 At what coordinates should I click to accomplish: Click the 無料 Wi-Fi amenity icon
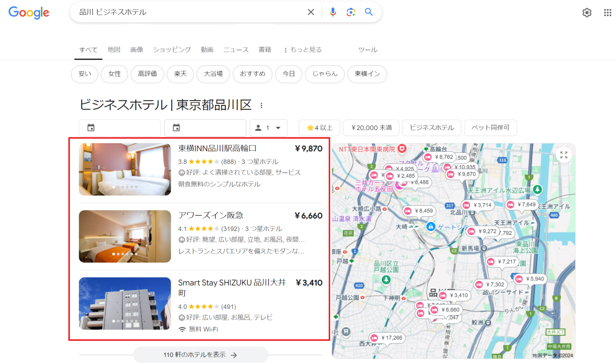182,329
